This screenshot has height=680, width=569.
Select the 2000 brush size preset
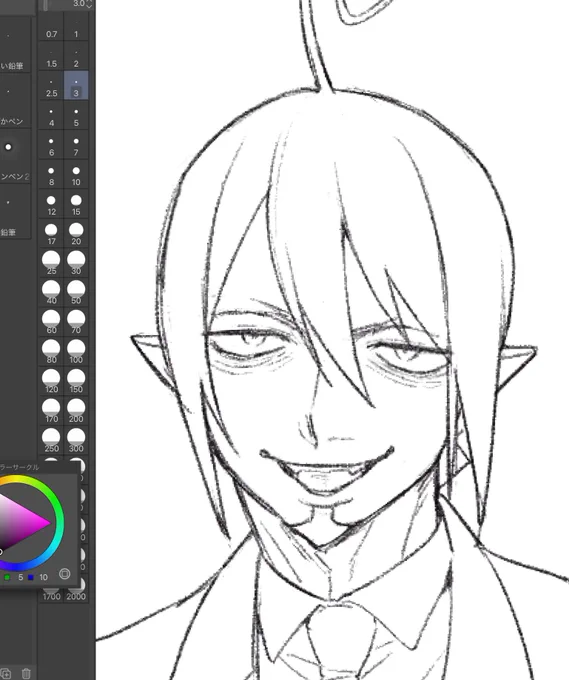click(76, 595)
